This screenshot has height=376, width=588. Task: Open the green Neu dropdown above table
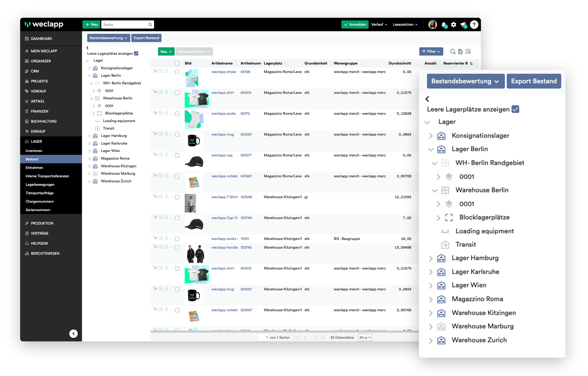166,52
